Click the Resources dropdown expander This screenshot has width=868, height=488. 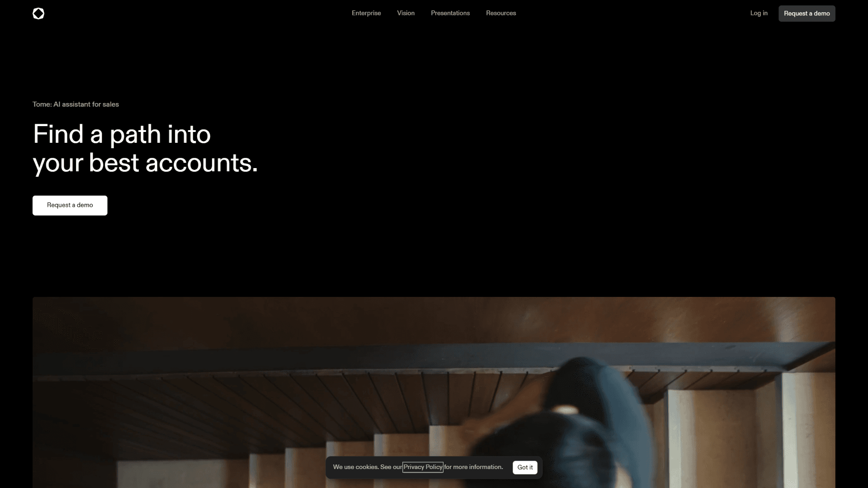(501, 13)
